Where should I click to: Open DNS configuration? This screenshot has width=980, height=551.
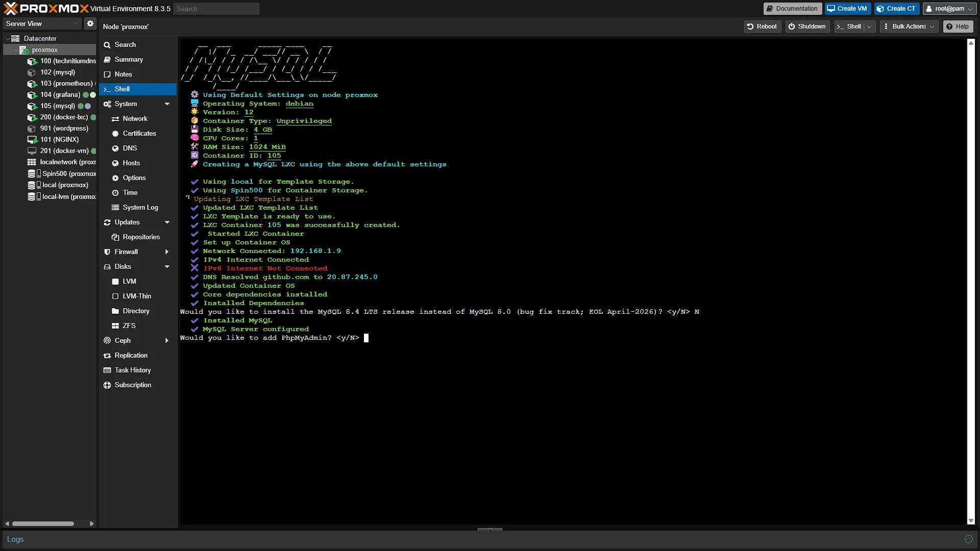pos(138,148)
